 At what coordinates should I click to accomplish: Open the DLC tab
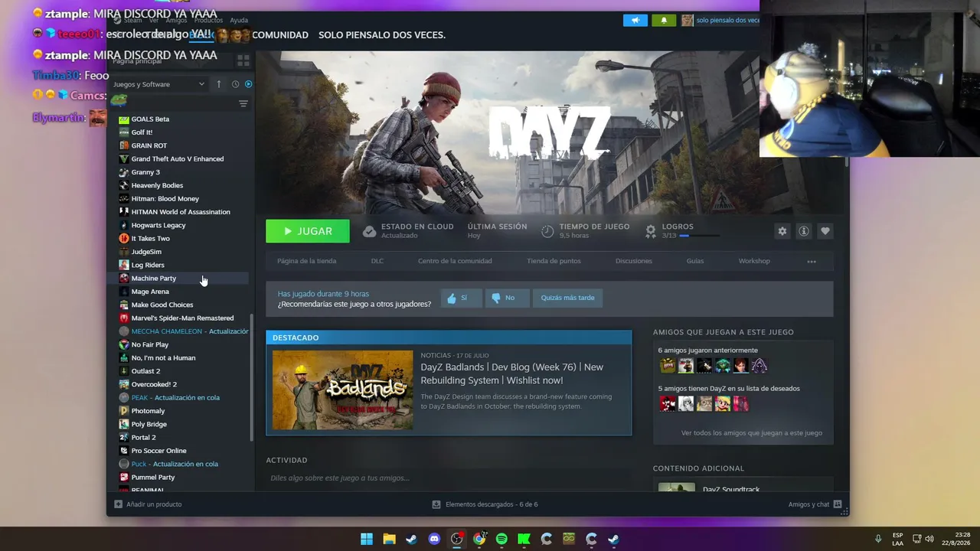pos(377,261)
